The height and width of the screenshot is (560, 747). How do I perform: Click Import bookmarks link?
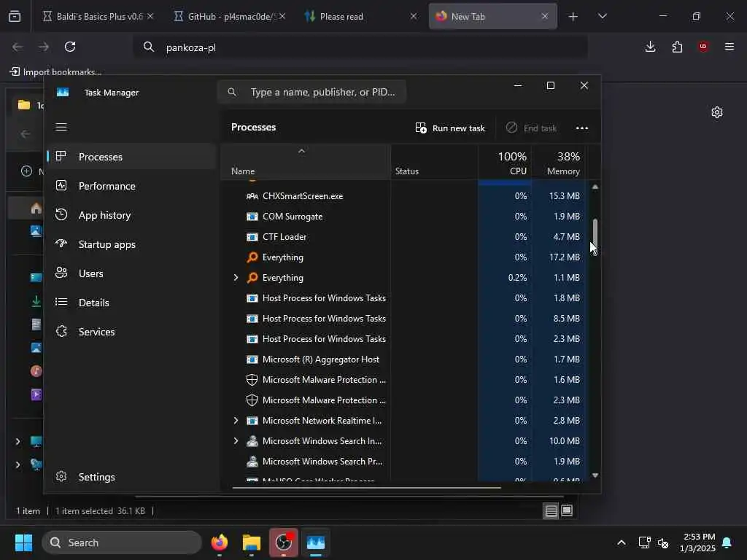click(55, 72)
